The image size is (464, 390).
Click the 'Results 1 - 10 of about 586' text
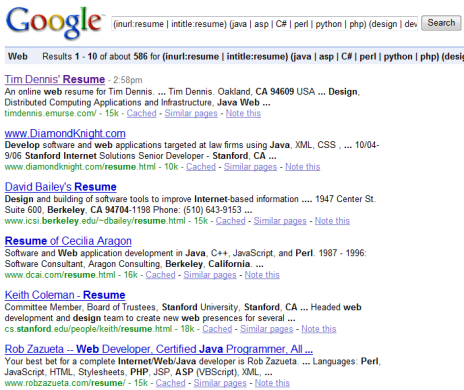[x=95, y=56]
